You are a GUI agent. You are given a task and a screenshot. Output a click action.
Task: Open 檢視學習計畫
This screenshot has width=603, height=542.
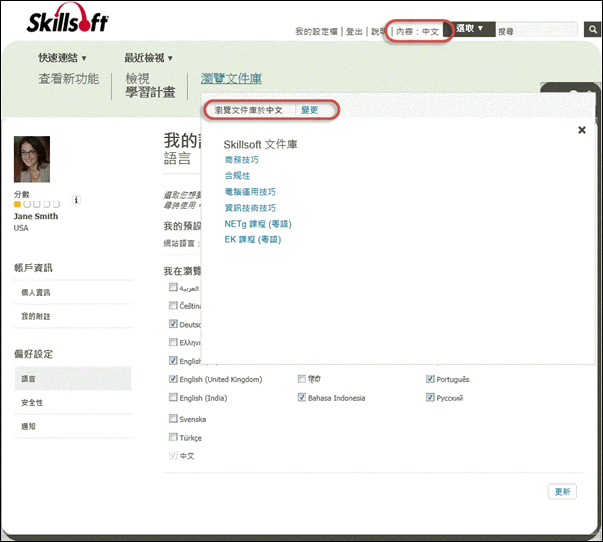pos(150,85)
